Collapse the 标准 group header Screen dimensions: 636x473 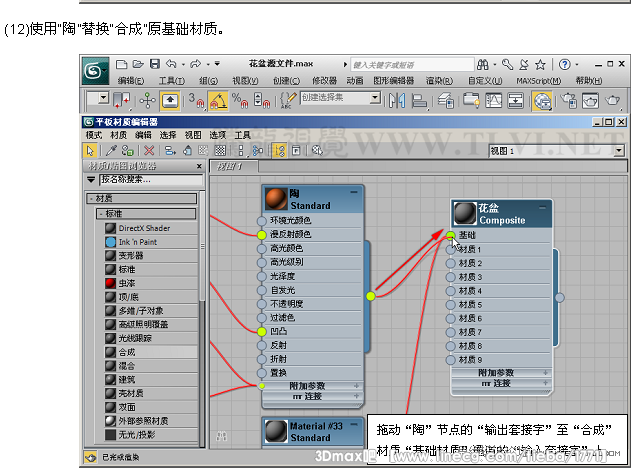click(146, 213)
